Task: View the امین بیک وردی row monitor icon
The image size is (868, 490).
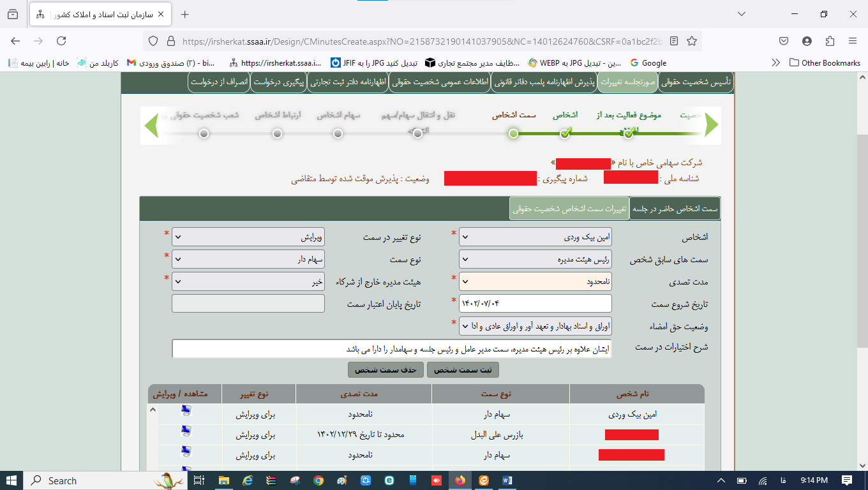Action: pos(186,411)
